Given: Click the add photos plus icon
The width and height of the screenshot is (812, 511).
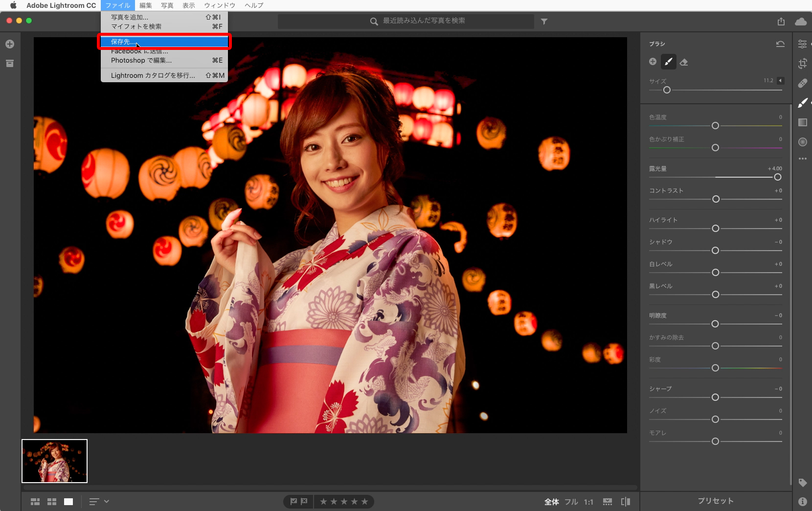Looking at the screenshot, I should [x=10, y=44].
